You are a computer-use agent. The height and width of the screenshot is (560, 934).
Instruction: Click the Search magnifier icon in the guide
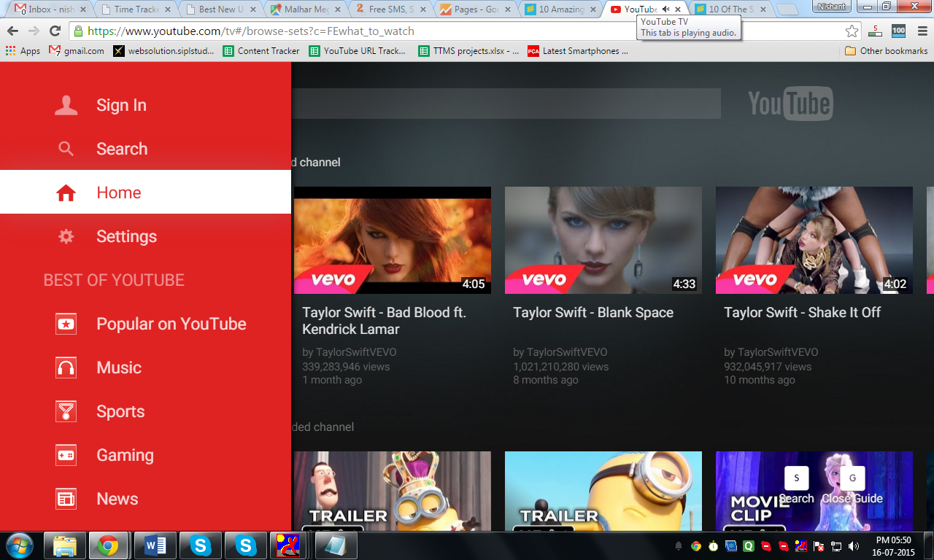66,149
